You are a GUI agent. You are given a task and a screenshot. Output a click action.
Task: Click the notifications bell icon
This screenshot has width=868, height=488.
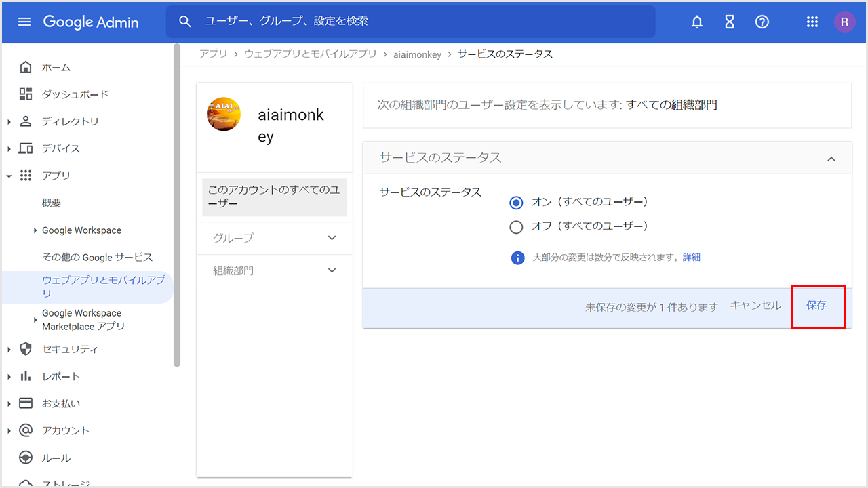tap(697, 22)
